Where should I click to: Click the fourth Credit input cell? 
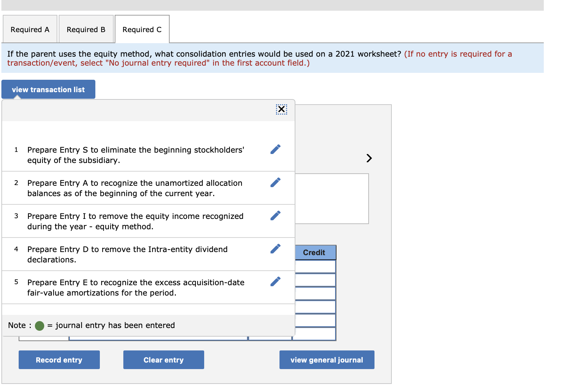pos(315,307)
